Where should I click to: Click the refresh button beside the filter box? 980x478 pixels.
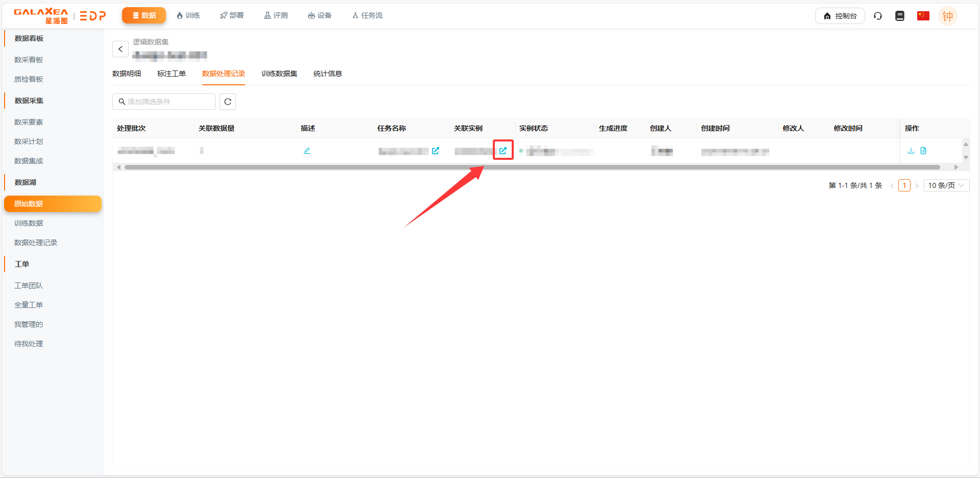(228, 102)
